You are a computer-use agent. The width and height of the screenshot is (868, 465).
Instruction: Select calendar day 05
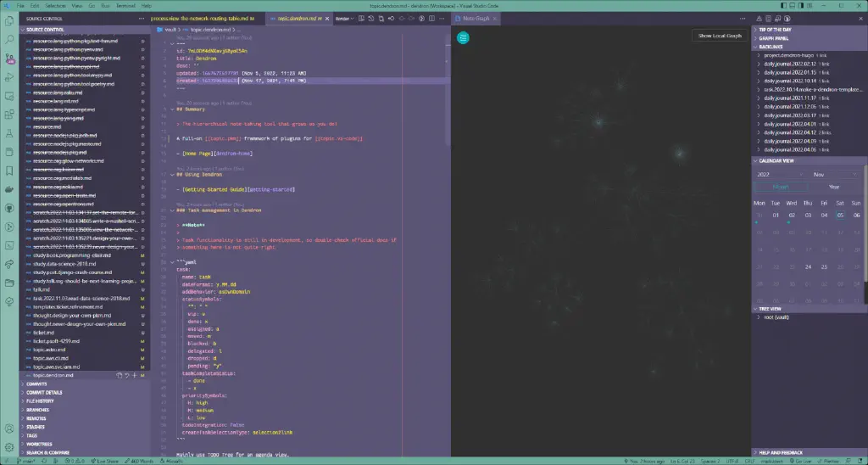pos(840,215)
